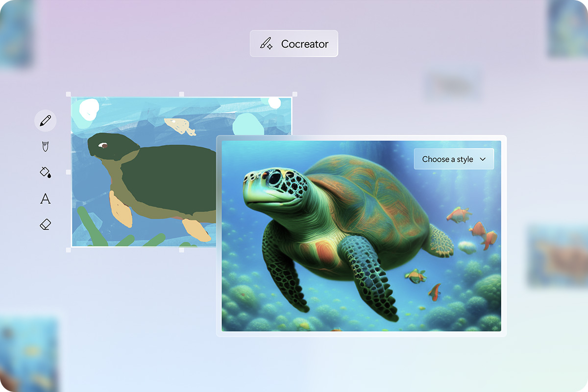Select the blurred thumbnail in the top-right corner
The image size is (588, 392).
coord(568,27)
